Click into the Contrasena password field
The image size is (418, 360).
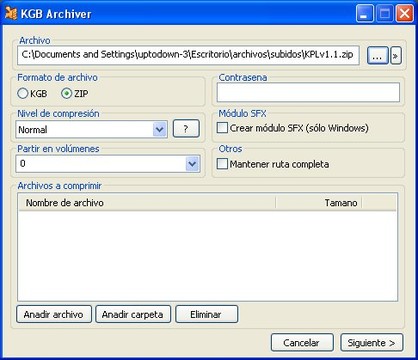[308, 92]
